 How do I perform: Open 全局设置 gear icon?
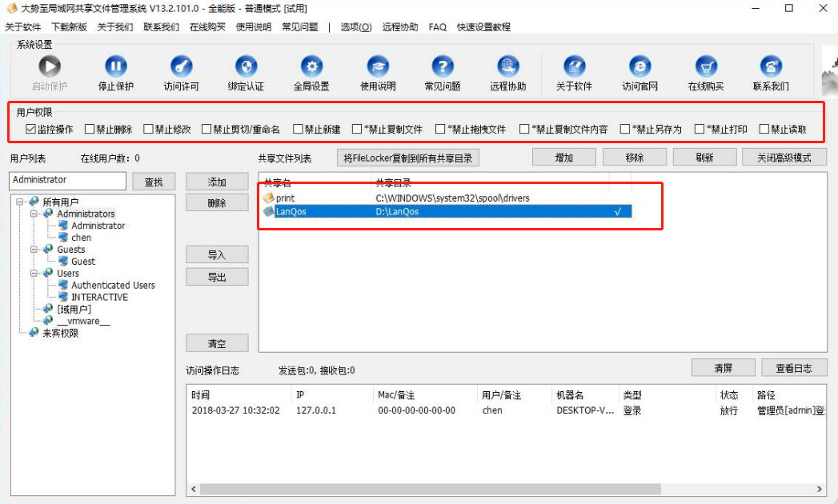point(311,66)
